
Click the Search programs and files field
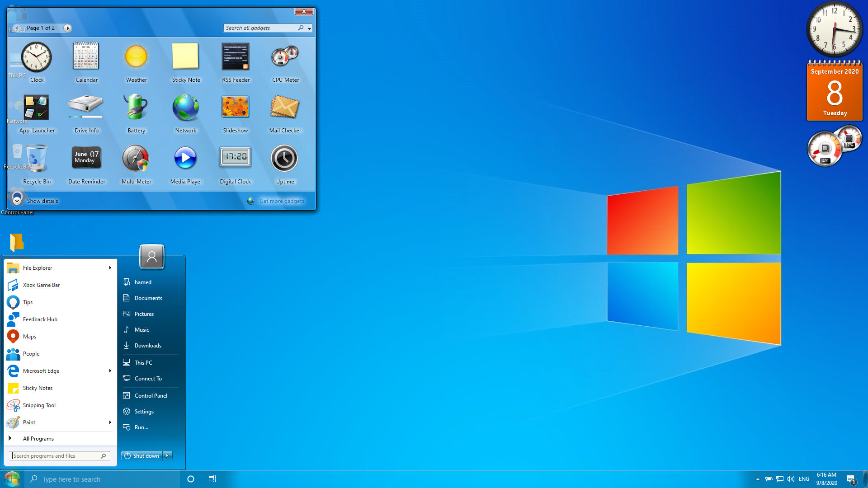(55, 456)
